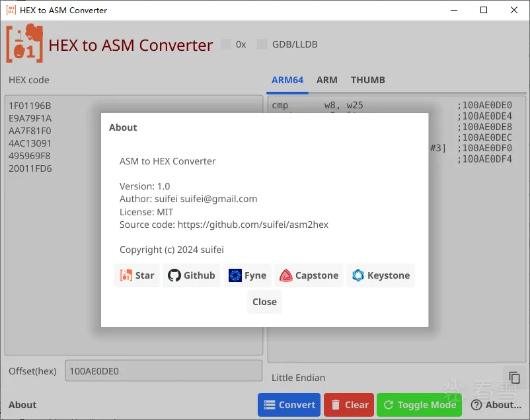
Task: Click hex line E9A79F1A
Action: pyautogui.click(x=30, y=118)
